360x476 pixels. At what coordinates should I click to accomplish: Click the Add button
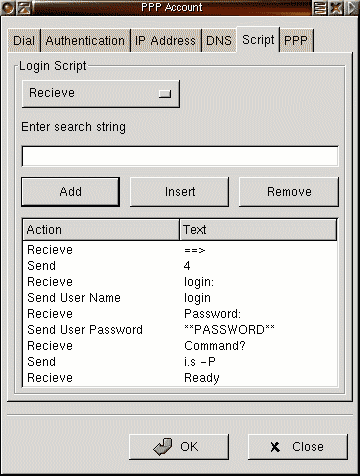coord(70,192)
